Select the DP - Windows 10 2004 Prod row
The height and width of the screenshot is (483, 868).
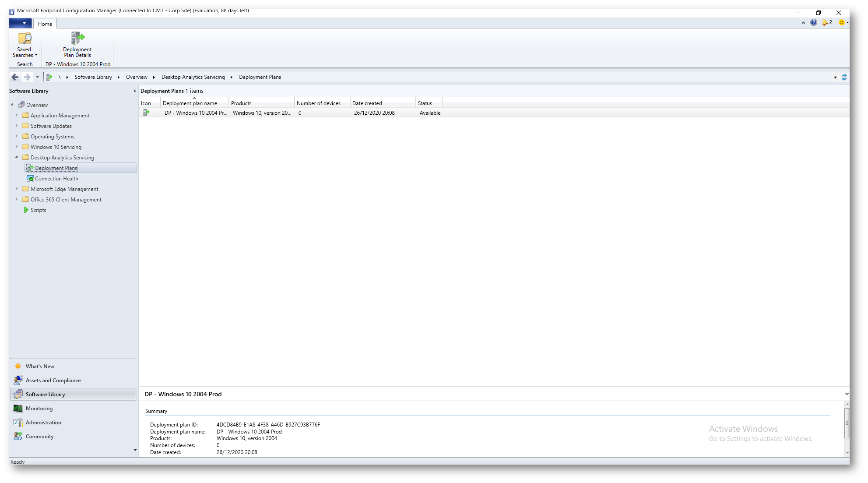click(494, 113)
